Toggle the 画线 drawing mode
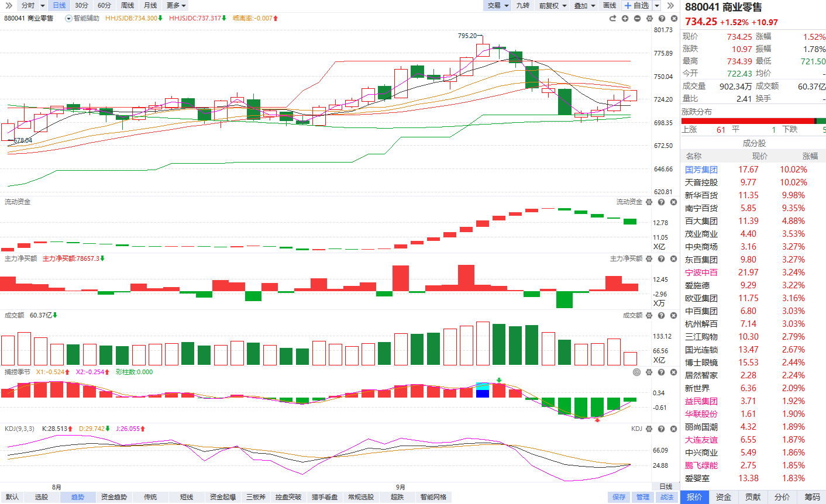Screen dimensions: 826x504 [x=610, y=5]
